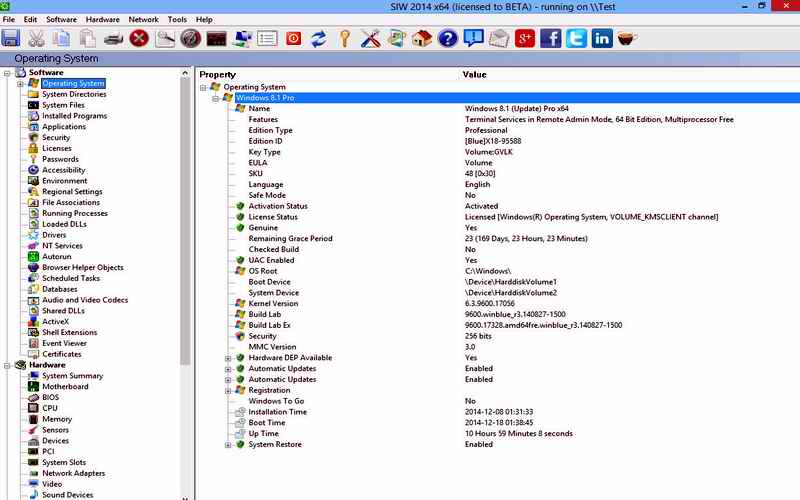800x500 pixels.
Task: Click the coffee cup toolbar icon
Action: [628, 39]
